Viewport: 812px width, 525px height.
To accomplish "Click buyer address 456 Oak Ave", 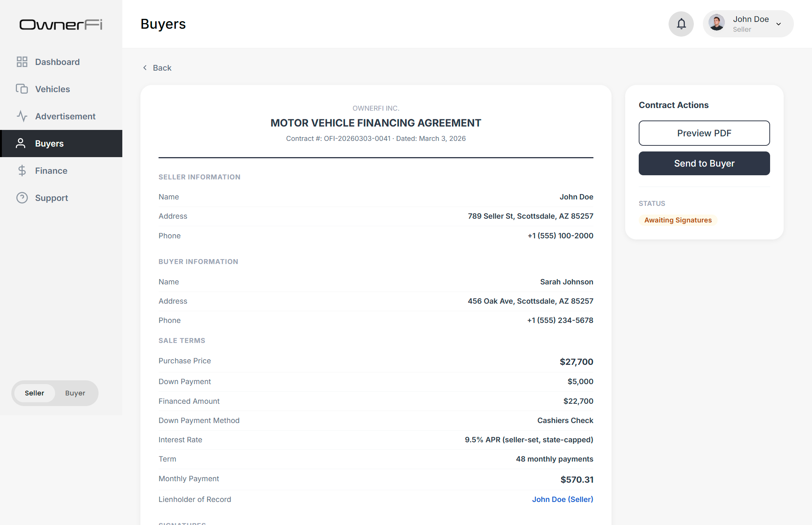I will pyautogui.click(x=530, y=301).
